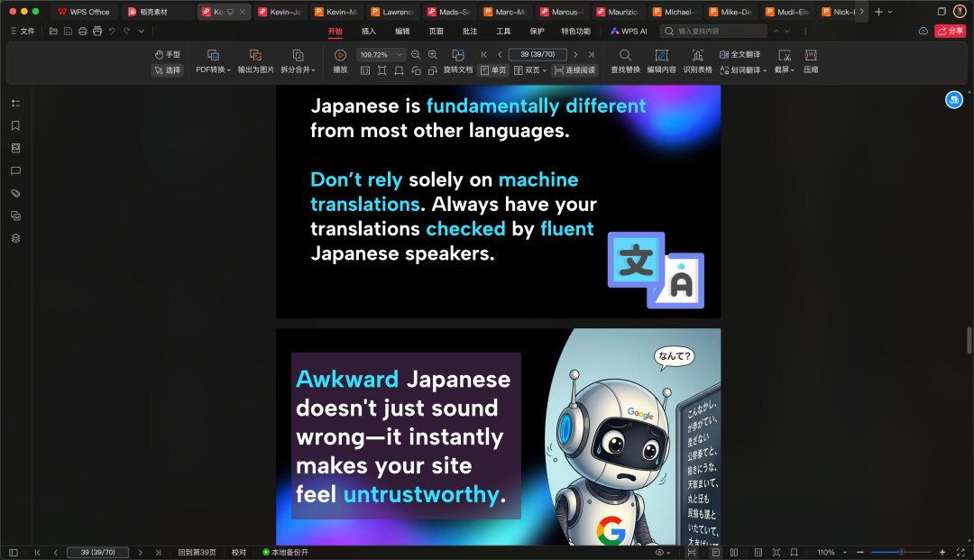Viewport: 974px width, 560px height.
Task: Go to previous page in the ribbon
Action: 500,55
